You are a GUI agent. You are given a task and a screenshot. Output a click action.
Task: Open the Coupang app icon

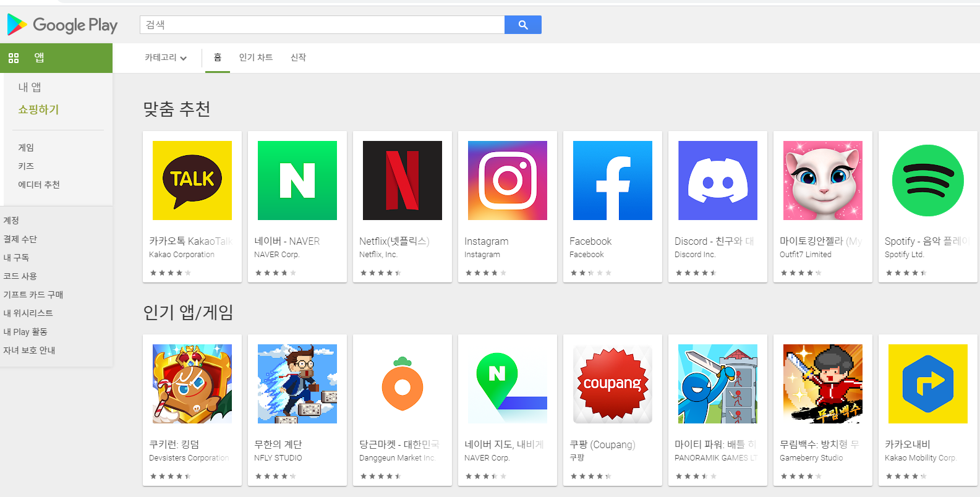point(613,384)
